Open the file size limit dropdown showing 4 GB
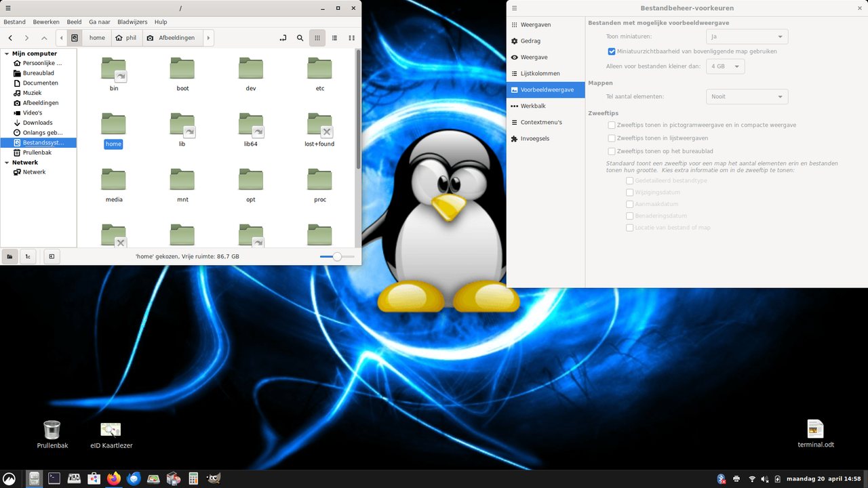 [726, 66]
